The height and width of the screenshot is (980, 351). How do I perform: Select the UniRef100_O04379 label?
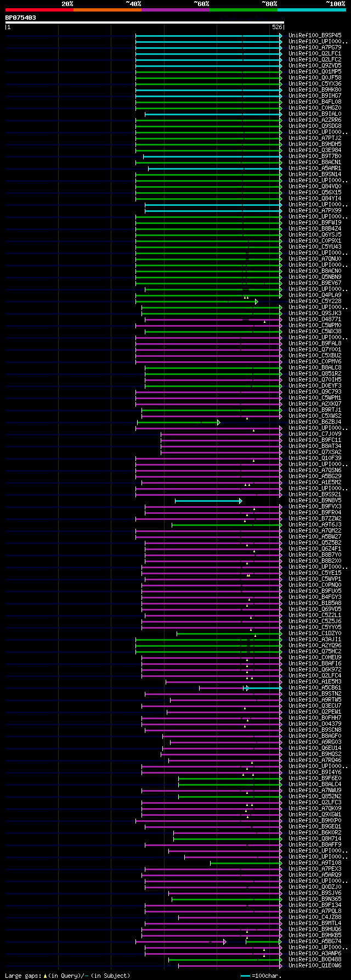click(315, 724)
